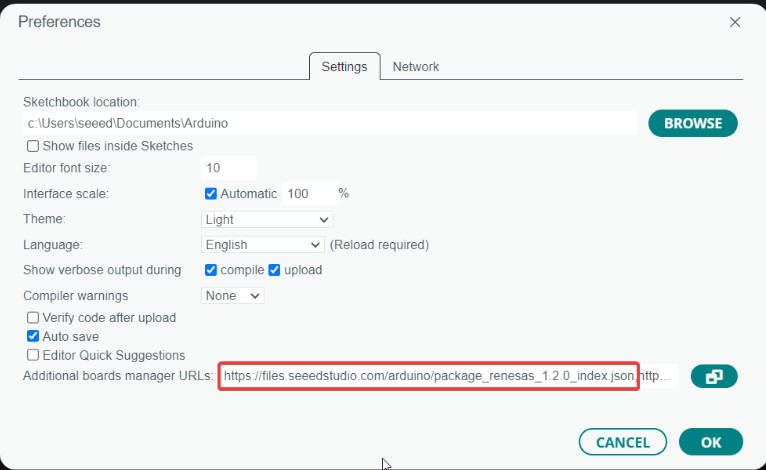The image size is (766, 470).
Task: Click the Additional boards manager URLs field
Action: (448, 376)
